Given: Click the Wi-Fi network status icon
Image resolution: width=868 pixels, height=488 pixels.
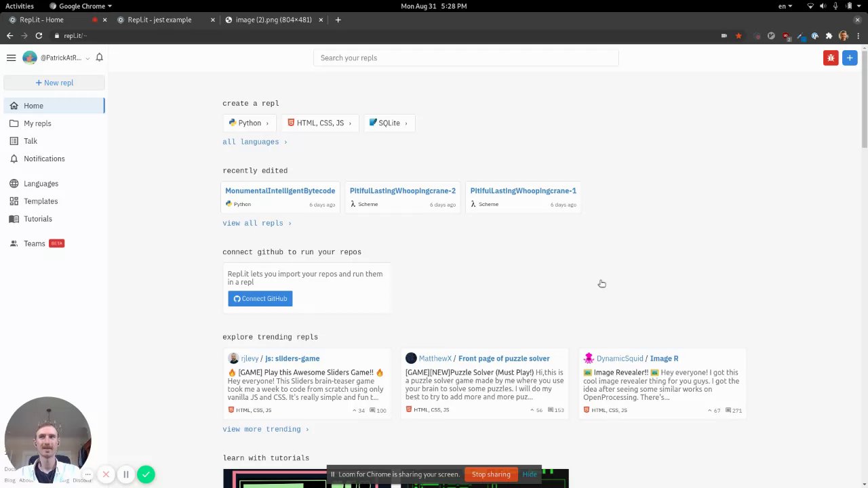Looking at the screenshot, I should click(810, 6).
